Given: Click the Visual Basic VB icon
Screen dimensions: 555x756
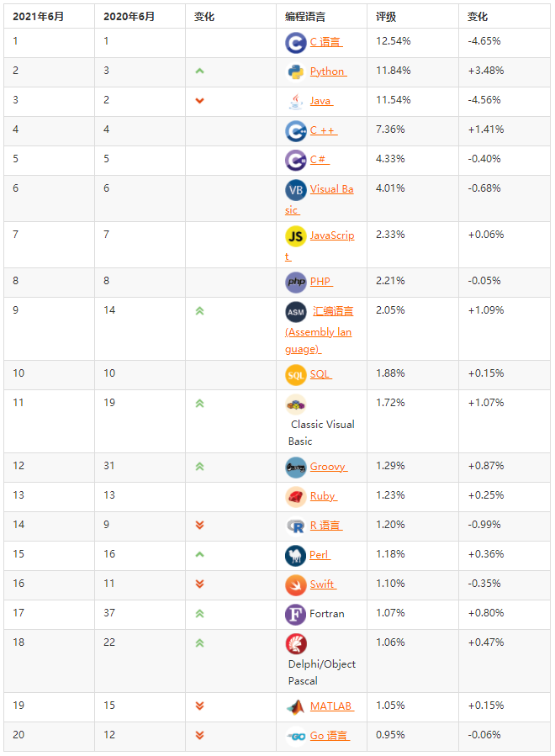Looking at the screenshot, I should click(x=295, y=190).
